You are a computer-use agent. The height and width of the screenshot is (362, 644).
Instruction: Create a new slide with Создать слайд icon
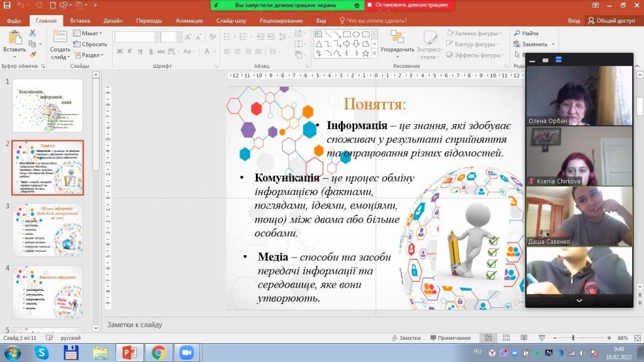coord(60,39)
